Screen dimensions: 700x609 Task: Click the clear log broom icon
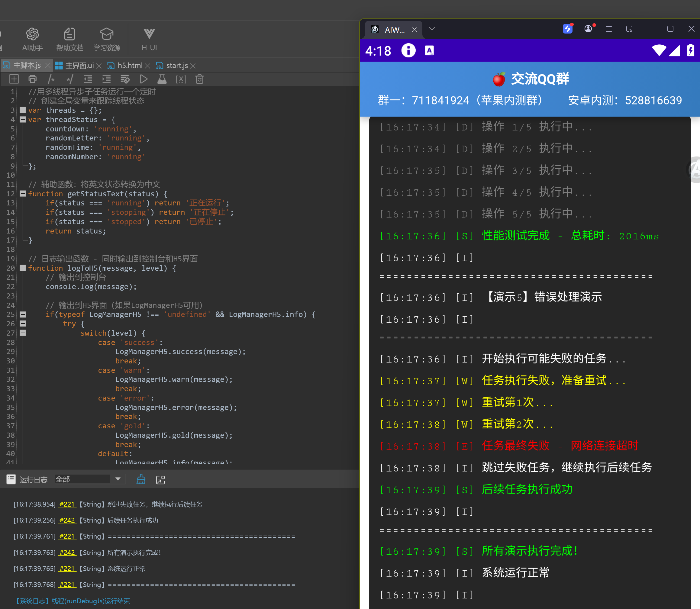(141, 479)
